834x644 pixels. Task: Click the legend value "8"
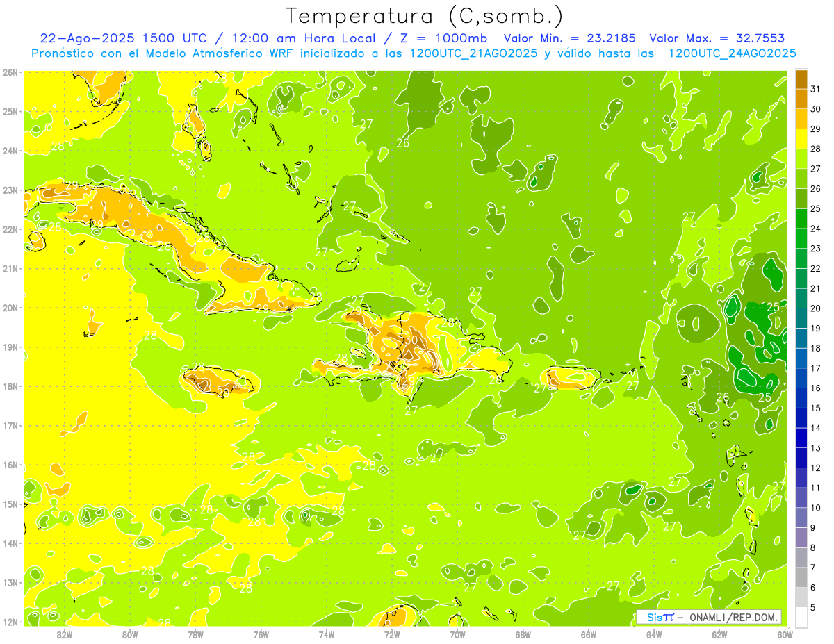[813, 547]
